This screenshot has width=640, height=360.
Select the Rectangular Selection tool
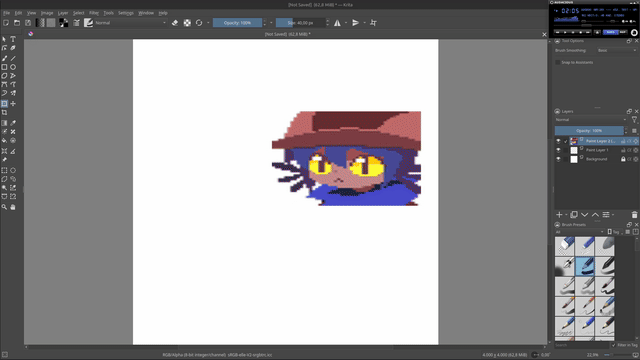[x=4, y=170]
